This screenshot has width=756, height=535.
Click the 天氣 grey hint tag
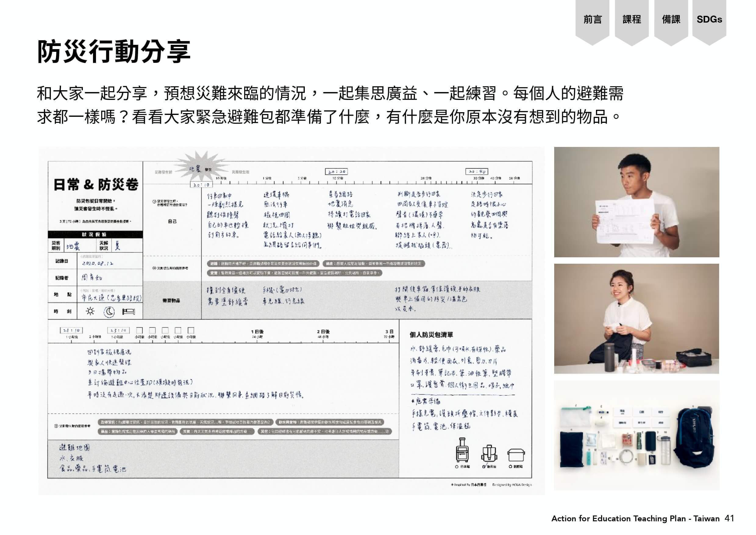click(x=218, y=432)
